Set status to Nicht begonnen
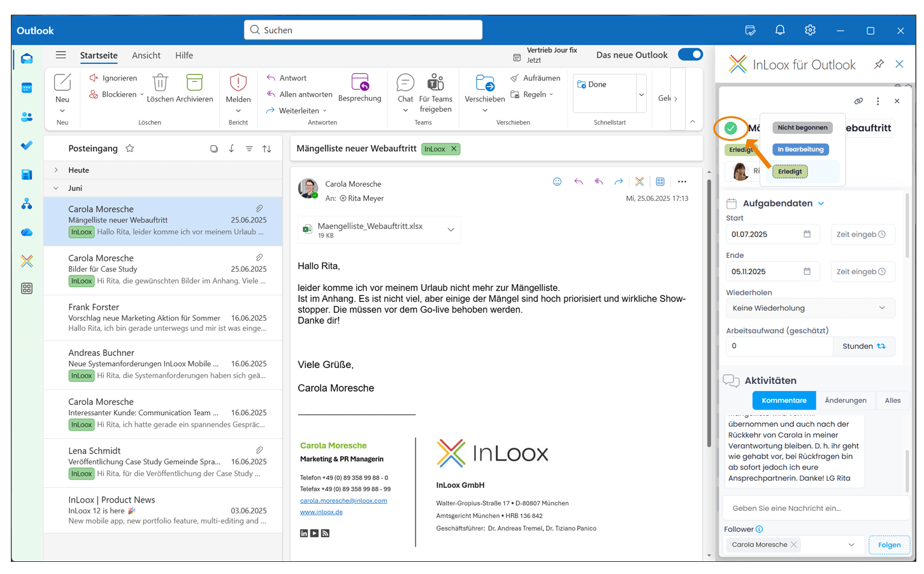This screenshot has width=924, height=574. pyautogui.click(x=802, y=128)
